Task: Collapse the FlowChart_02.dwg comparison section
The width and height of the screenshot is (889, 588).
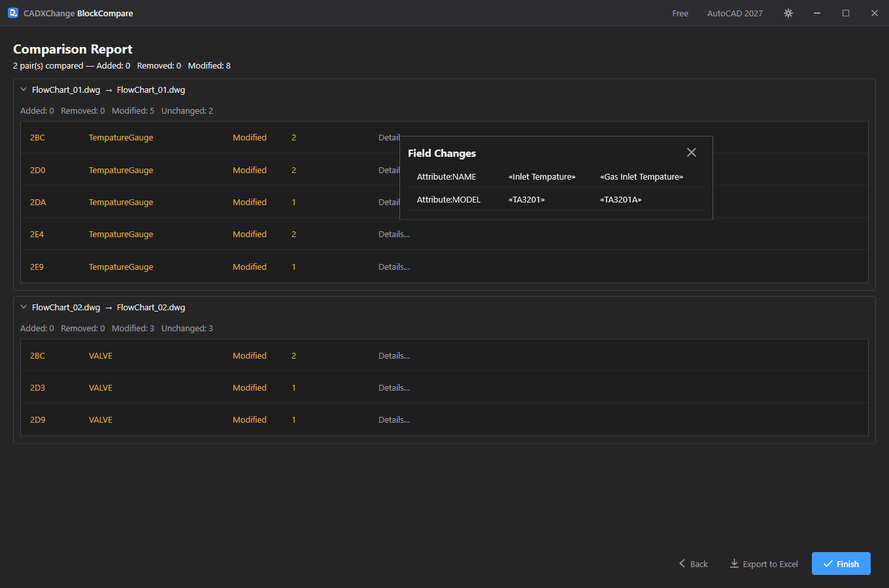Action: 24,307
